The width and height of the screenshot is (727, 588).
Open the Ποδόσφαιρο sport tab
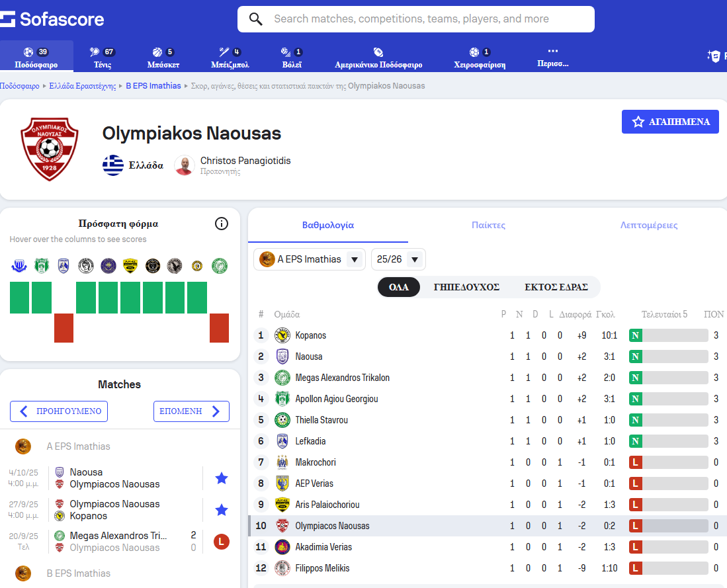tap(36, 57)
